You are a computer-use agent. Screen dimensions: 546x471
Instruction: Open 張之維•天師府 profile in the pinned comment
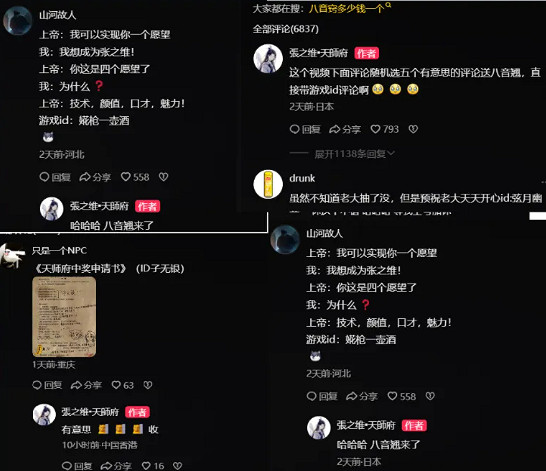pyautogui.click(x=318, y=53)
